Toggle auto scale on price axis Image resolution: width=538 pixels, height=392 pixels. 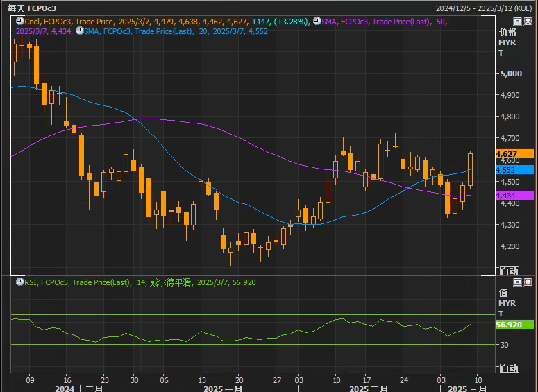pyautogui.click(x=509, y=271)
